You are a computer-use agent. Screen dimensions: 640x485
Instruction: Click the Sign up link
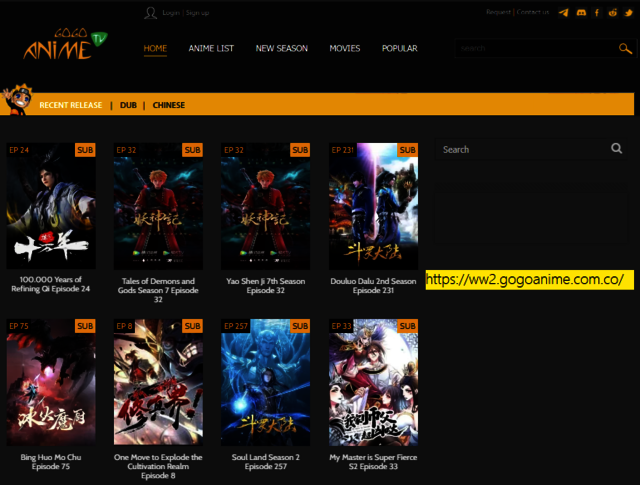click(197, 13)
